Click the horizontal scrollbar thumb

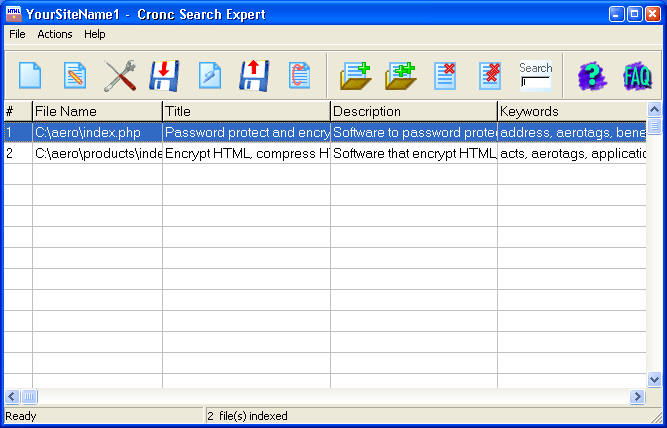tap(29, 397)
